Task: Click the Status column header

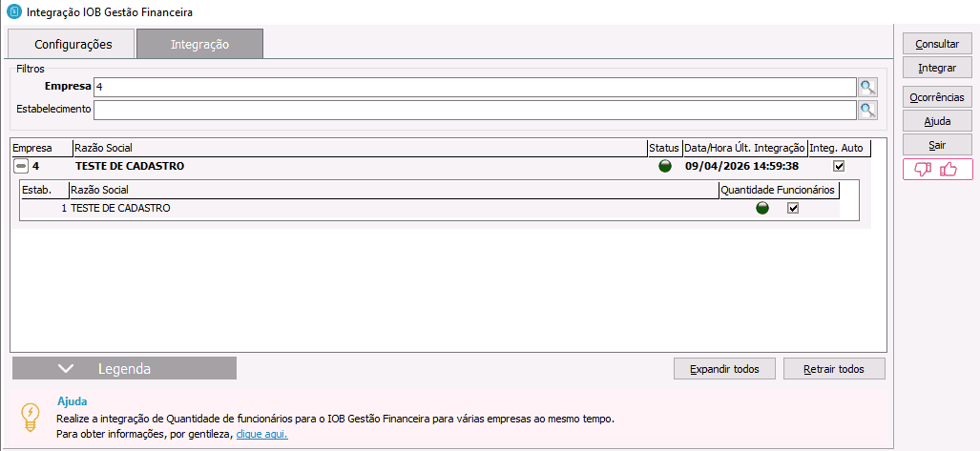Action: coord(664,148)
